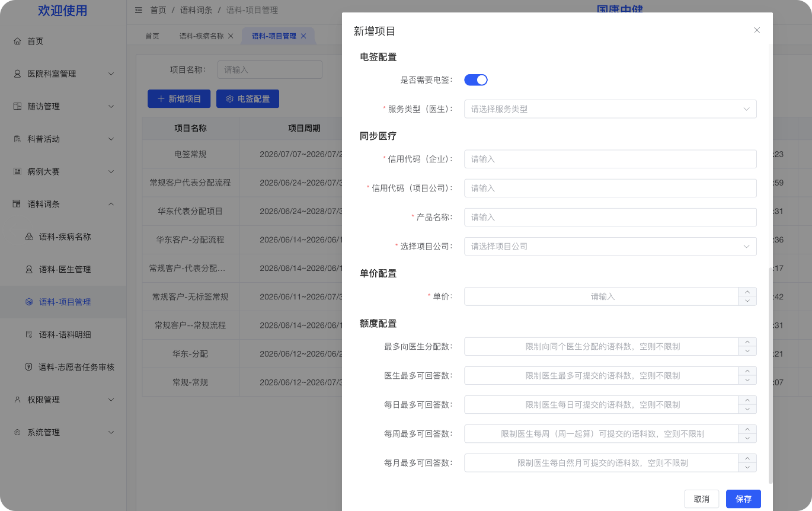Click the 电签配置 button
The width and height of the screenshot is (812, 511).
248,99
